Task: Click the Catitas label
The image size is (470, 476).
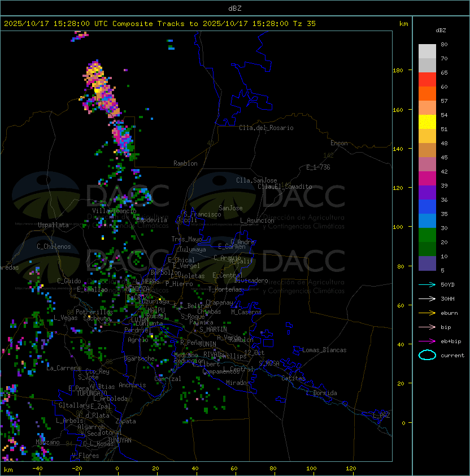Action: [x=293, y=378]
